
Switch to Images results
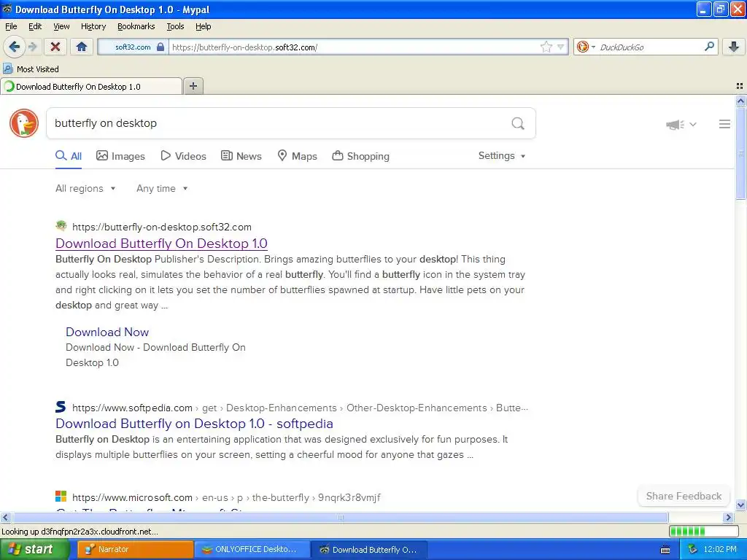click(120, 156)
